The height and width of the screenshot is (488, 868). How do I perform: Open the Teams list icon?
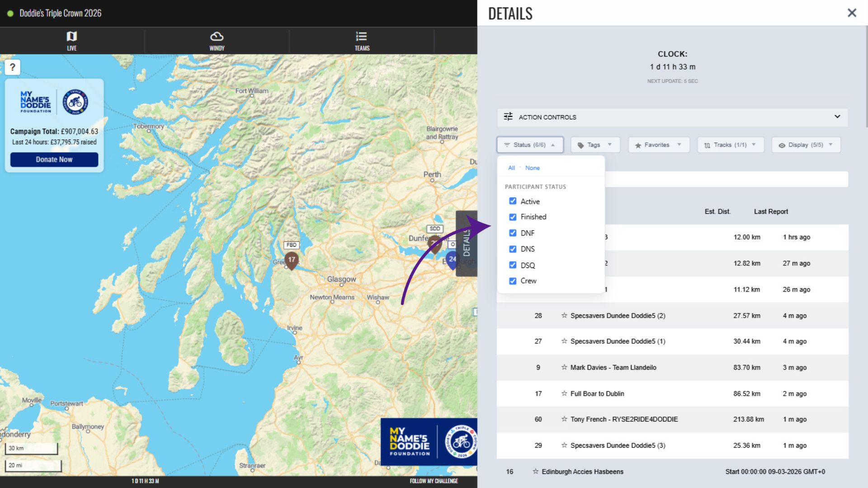click(361, 41)
